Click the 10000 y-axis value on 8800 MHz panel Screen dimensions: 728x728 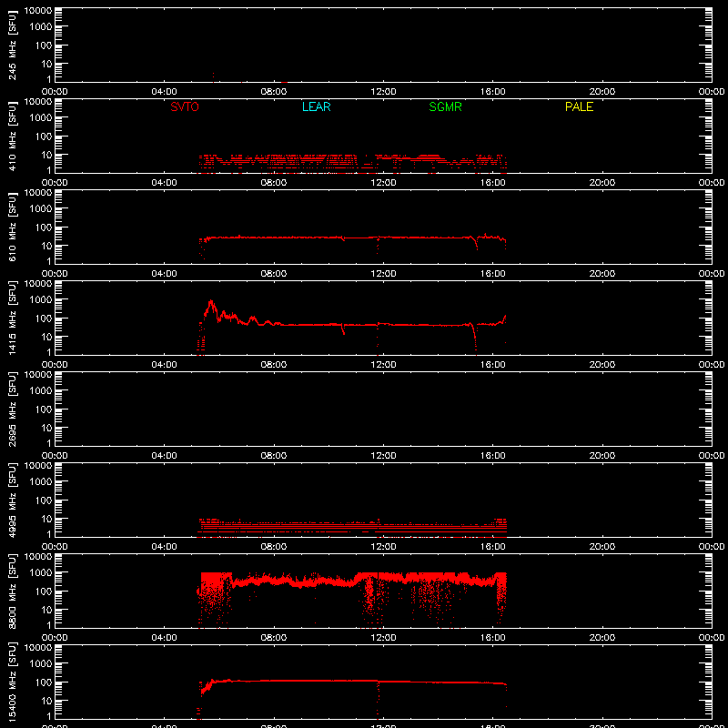[x=38, y=557]
